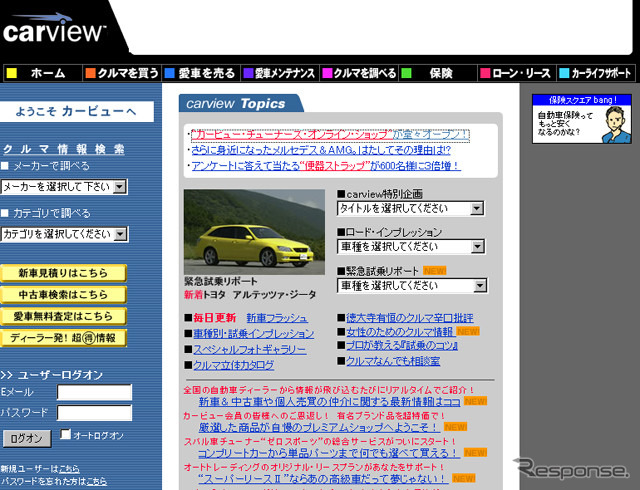This screenshot has width=640, height=490.
Task: Open the 緊急試乗リポート car model dropdown
Action: (x=412, y=285)
